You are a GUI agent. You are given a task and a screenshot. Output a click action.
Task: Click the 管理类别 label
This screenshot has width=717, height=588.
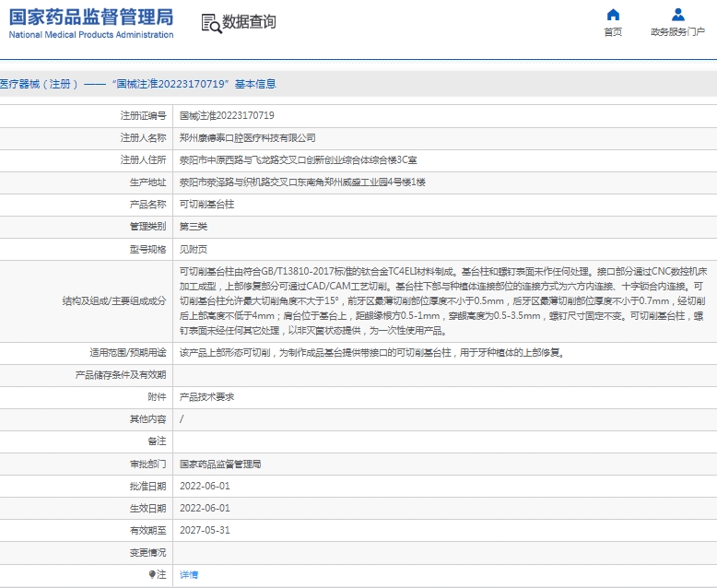[147, 227]
